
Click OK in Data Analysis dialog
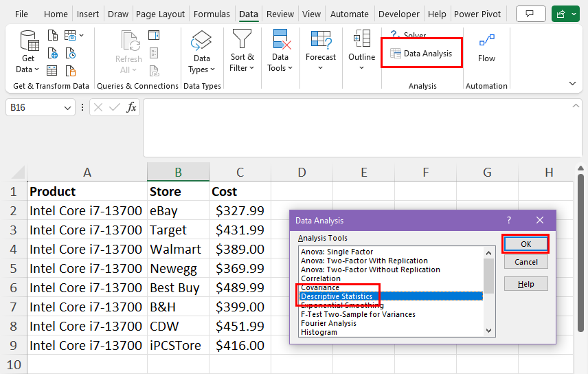pos(525,244)
